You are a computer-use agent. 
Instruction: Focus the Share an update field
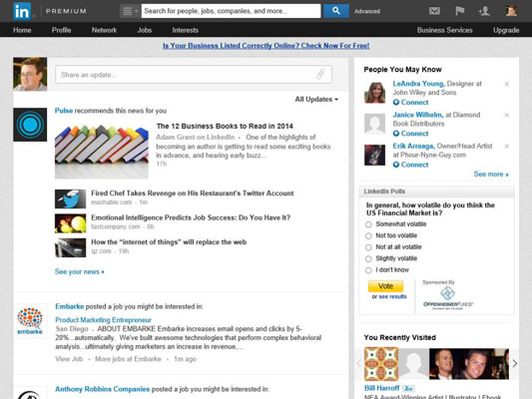(x=194, y=74)
